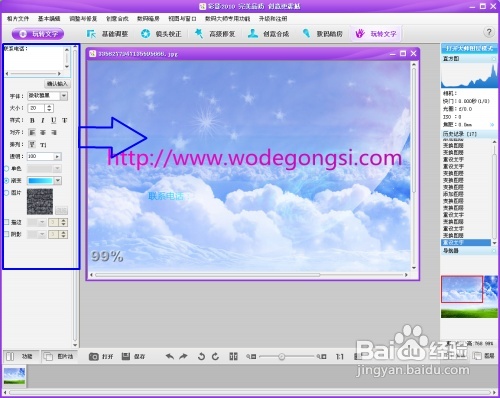Rotate image counterclockwise icon
This screenshot has height=398, width=500.
click(201, 356)
